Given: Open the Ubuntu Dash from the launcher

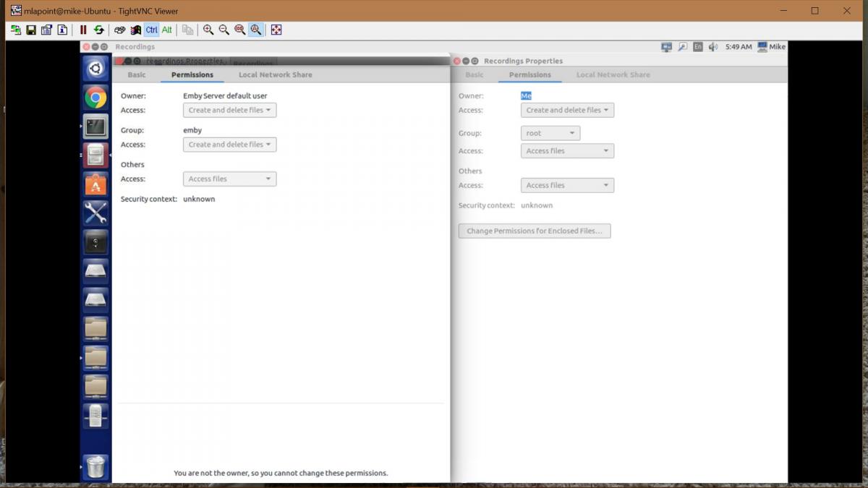Looking at the screenshot, I should 95,69.
